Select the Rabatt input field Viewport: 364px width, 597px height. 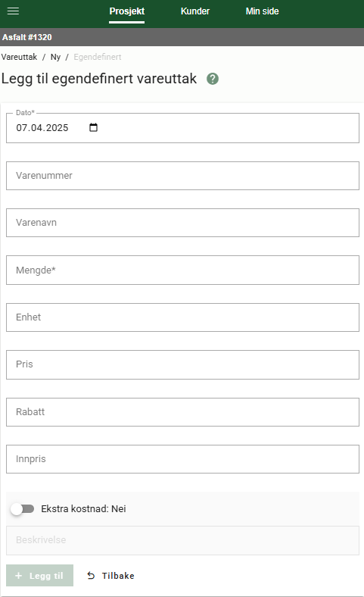click(182, 412)
